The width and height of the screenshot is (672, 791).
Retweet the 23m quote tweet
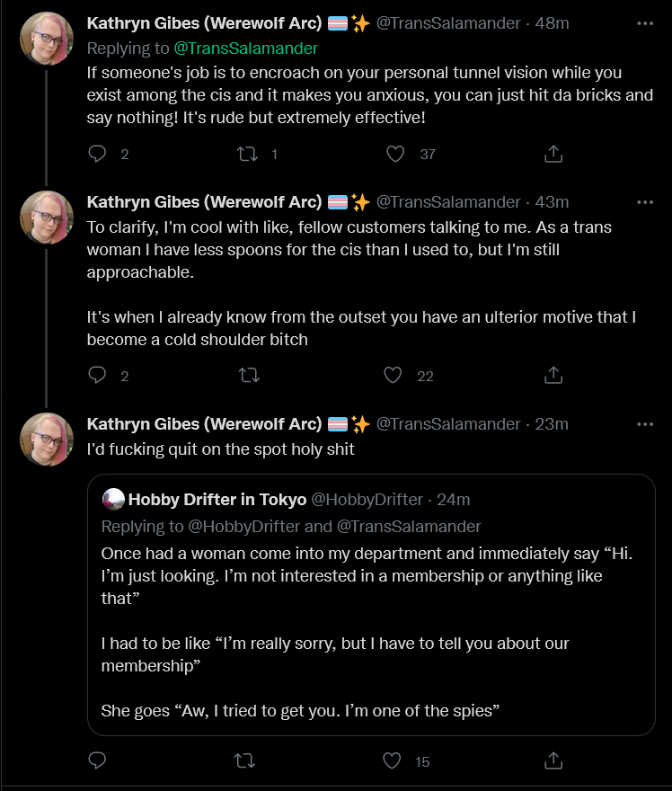point(245,760)
